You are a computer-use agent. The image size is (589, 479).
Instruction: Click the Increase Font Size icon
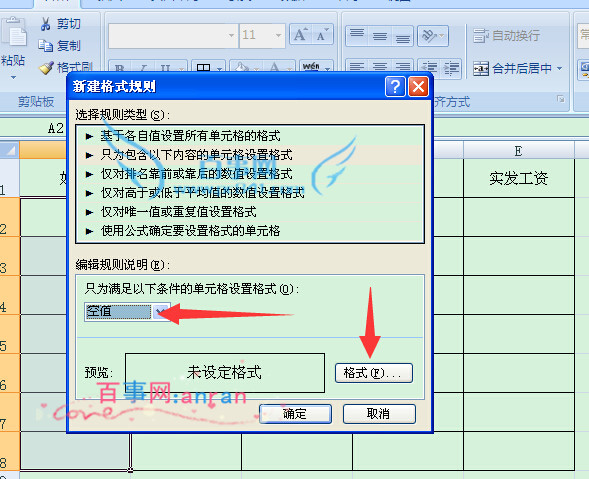(301, 35)
